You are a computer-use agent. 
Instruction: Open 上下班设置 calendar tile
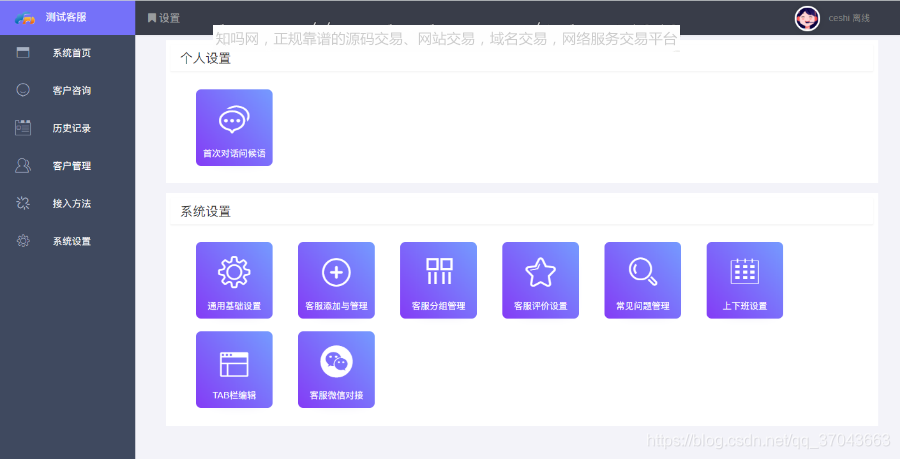744,280
